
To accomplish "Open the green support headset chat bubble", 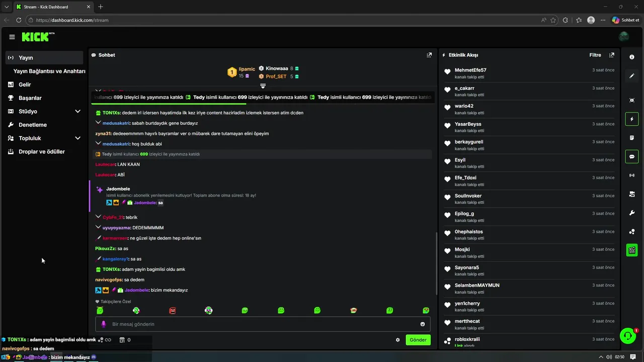I will point(628,335).
